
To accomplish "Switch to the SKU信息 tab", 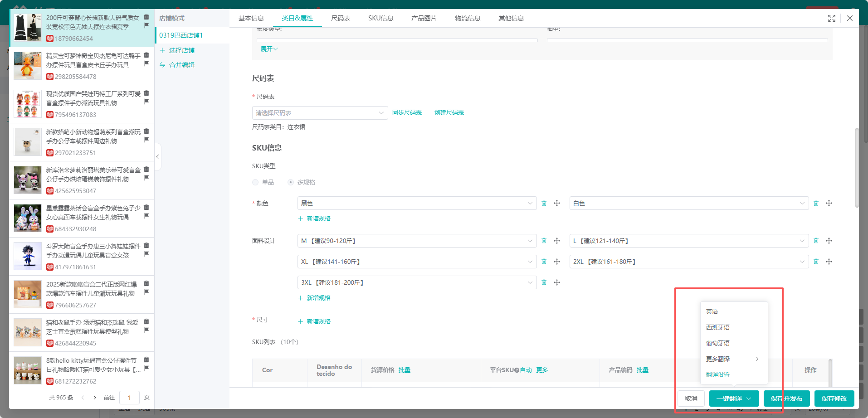I will 380,18.
